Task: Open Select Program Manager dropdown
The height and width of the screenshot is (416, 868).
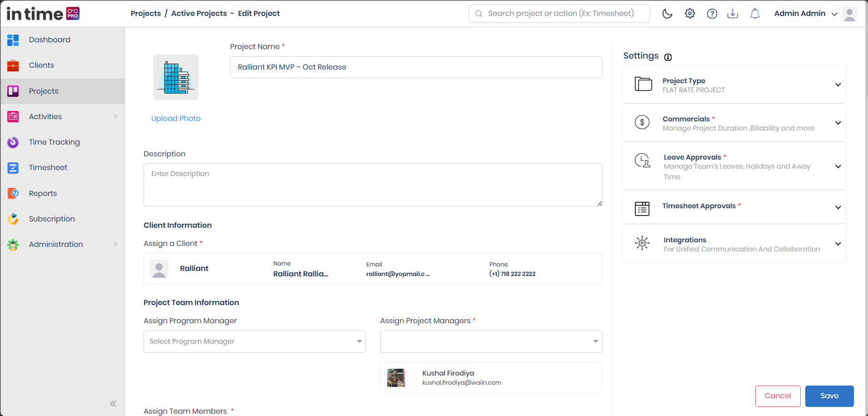Action: pyautogui.click(x=254, y=341)
